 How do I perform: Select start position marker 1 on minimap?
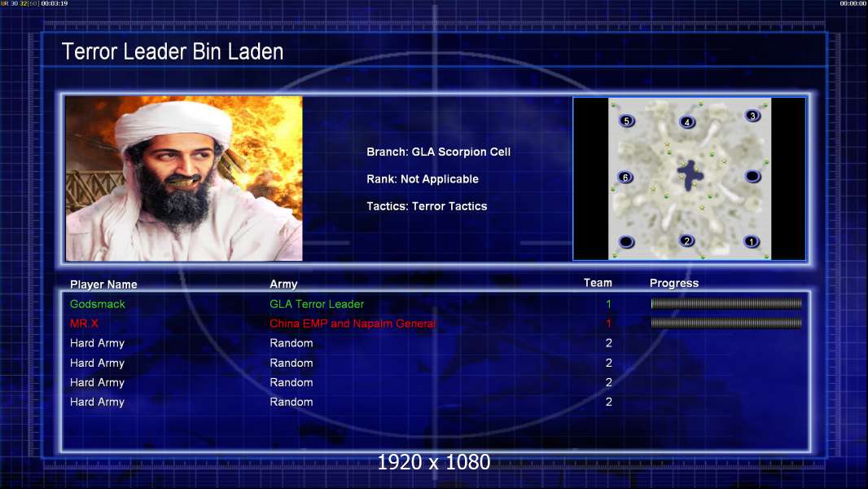(x=752, y=241)
